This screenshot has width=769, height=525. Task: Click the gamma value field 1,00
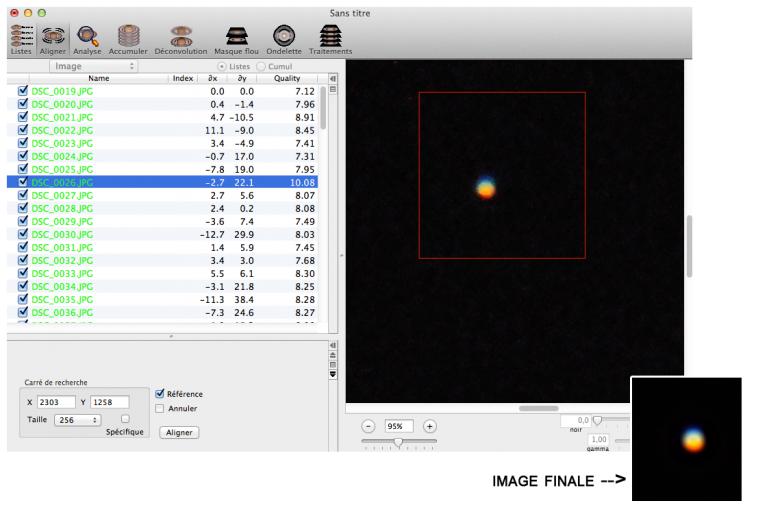pos(599,440)
